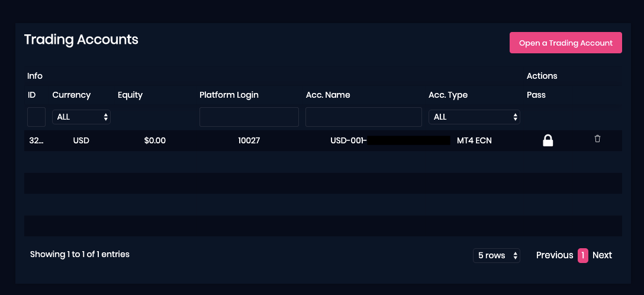The height and width of the screenshot is (295, 644).
Task: Sort by the Acc. Name header
Action: [x=328, y=95]
